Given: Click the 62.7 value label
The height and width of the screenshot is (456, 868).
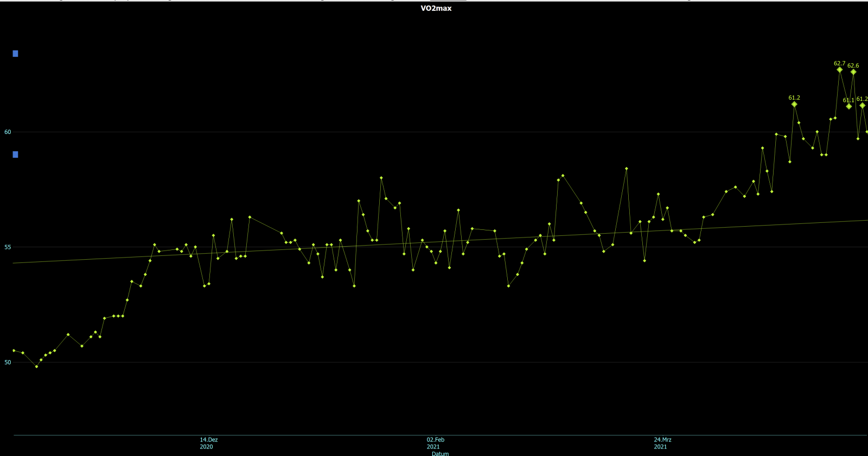Looking at the screenshot, I should [839, 63].
